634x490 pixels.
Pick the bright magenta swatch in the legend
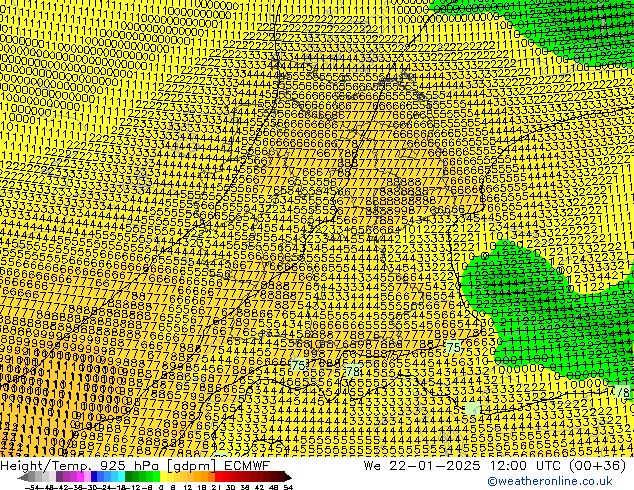[80, 477]
